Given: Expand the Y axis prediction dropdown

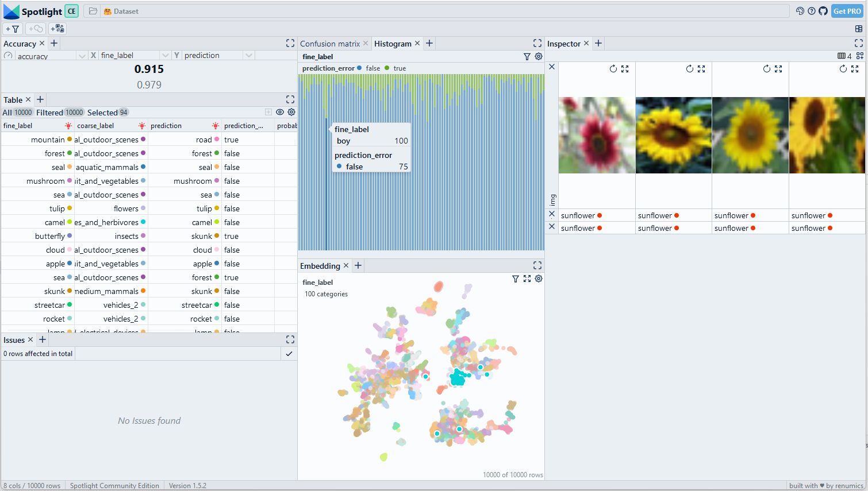Looking at the screenshot, I should coord(248,56).
